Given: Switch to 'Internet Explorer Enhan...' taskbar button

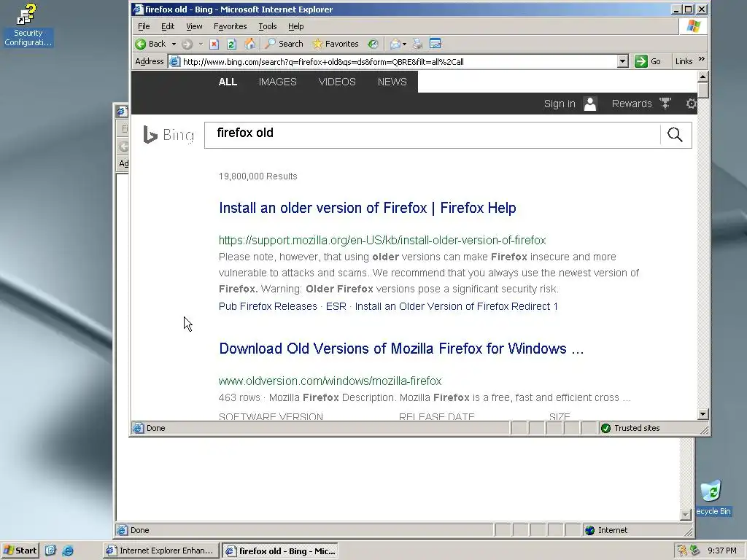Looking at the screenshot, I should pos(161,551).
